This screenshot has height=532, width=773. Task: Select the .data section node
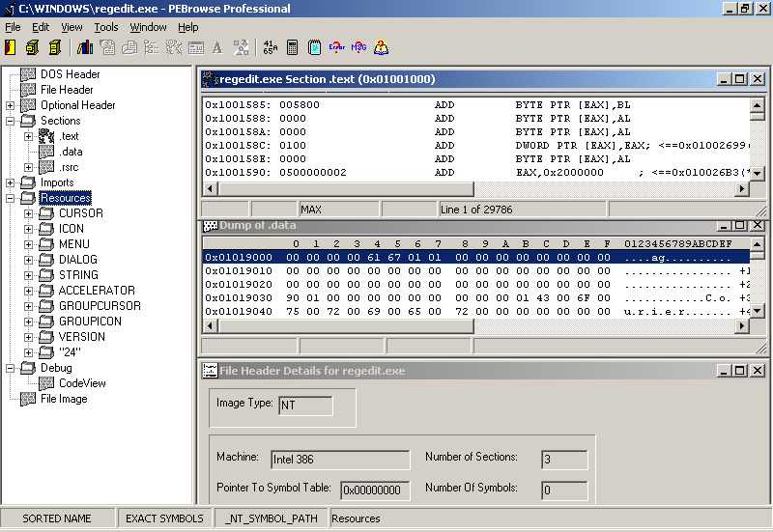[x=71, y=152]
